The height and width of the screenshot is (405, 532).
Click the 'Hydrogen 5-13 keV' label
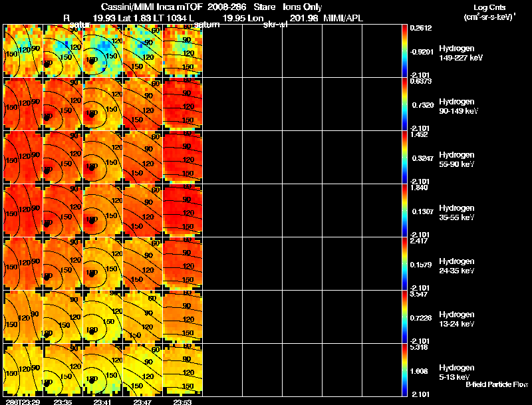(457, 372)
